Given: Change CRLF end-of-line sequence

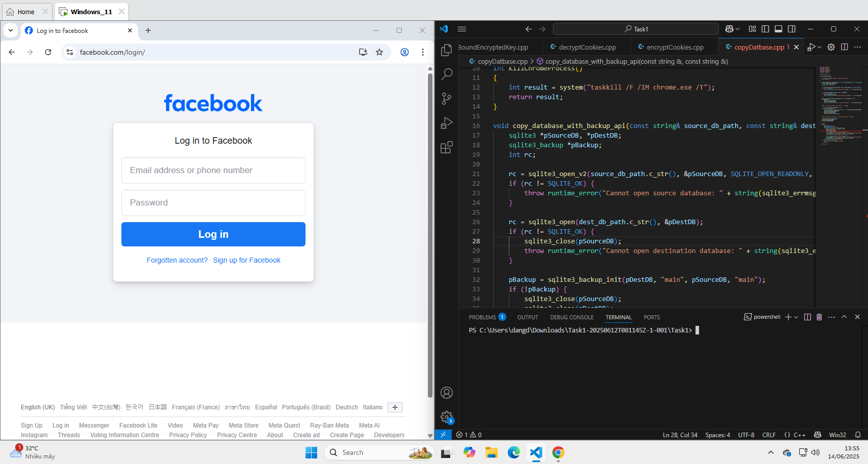Looking at the screenshot, I should click(x=769, y=435).
